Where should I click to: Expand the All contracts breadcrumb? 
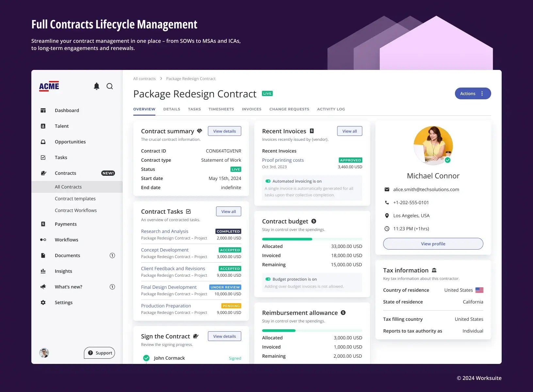[144, 78]
